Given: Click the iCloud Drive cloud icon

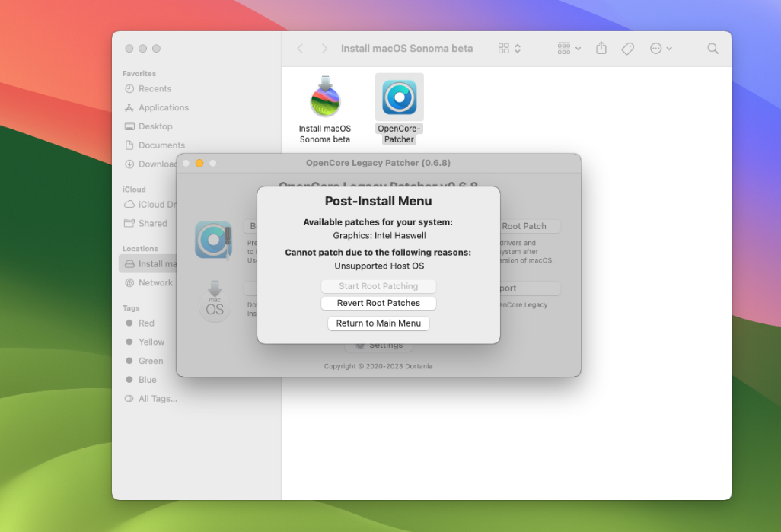Looking at the screenshot, I should pyautogui.click(x=129, y=205).
